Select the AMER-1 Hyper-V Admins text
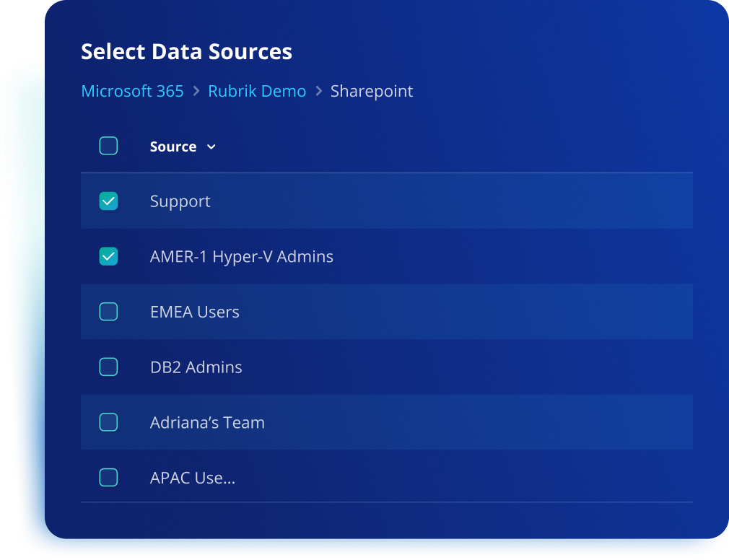The height and width of the screenshot is (560, 729). [242, 257]
